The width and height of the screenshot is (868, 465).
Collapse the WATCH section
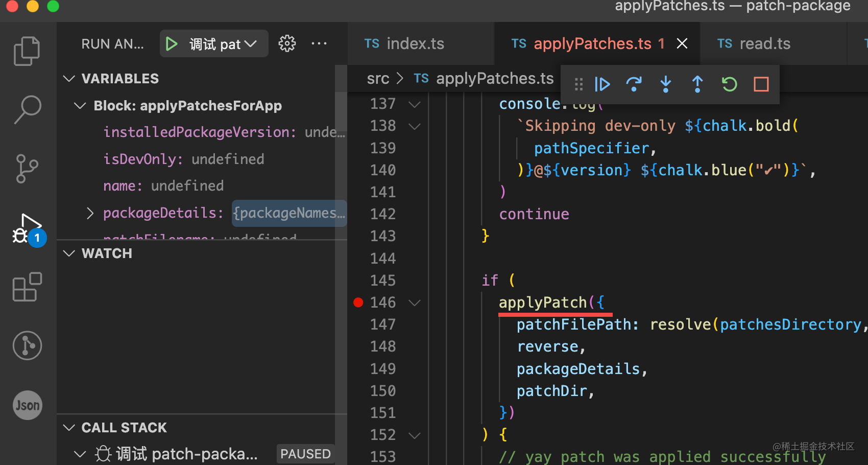69,253
